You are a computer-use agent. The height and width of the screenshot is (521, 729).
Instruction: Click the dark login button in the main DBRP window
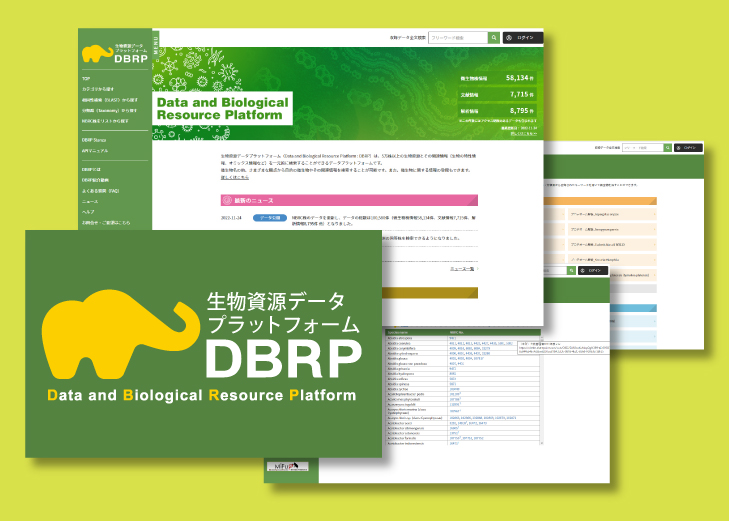tap(523, 38)
